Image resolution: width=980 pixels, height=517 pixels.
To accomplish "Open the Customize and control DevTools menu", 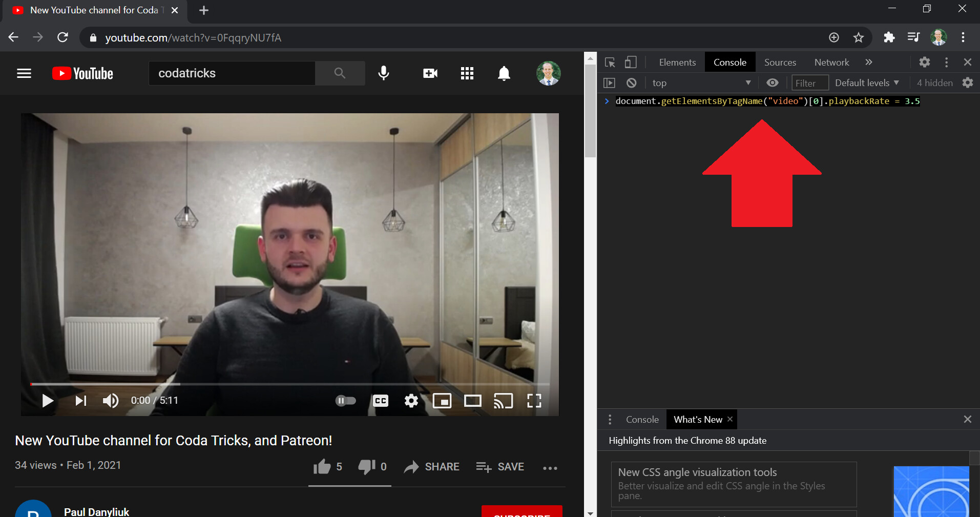I will pos(947,62).
